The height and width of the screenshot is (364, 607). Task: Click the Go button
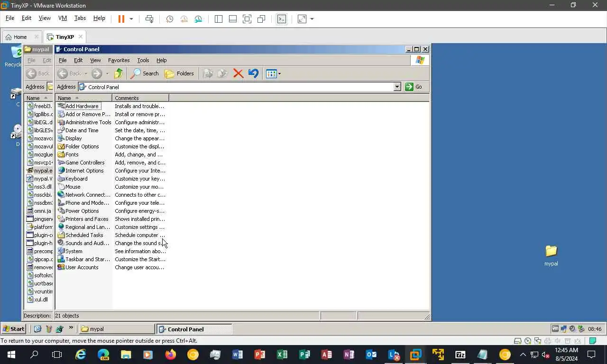click(x=414, y=87)
